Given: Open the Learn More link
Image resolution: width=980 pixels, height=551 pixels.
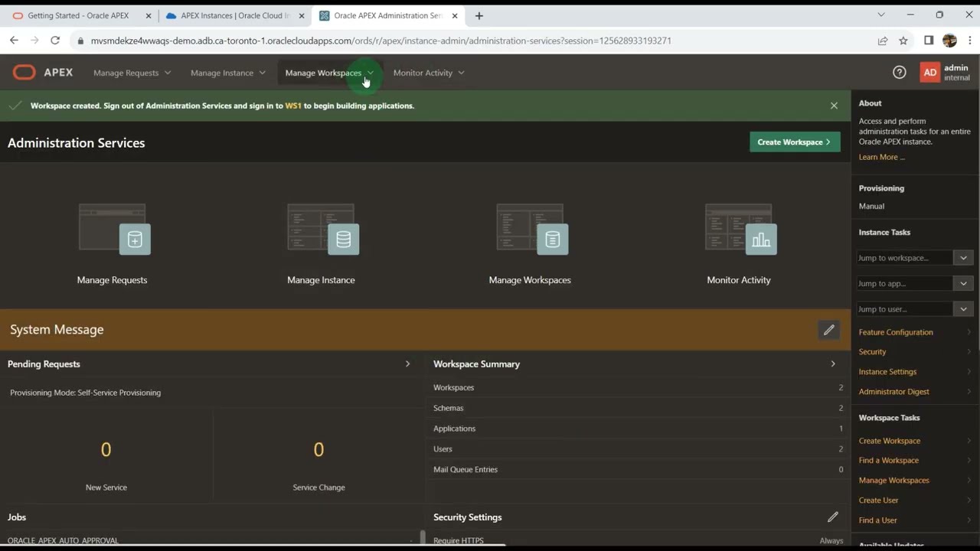Looking at the screenshot, I should pyautogui.click(x=881, y=157).
